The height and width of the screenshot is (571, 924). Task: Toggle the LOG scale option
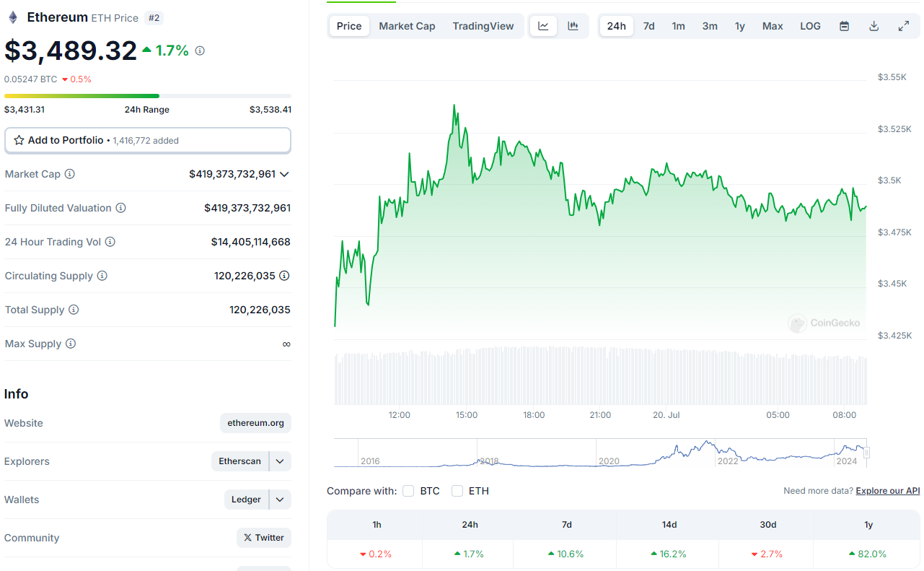pos(810,26)
